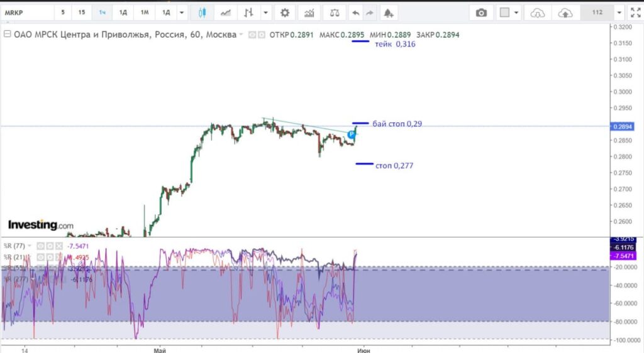Open dropdown next to 112
This screenshot has width=644, height=353.
(x=619, y=13)
